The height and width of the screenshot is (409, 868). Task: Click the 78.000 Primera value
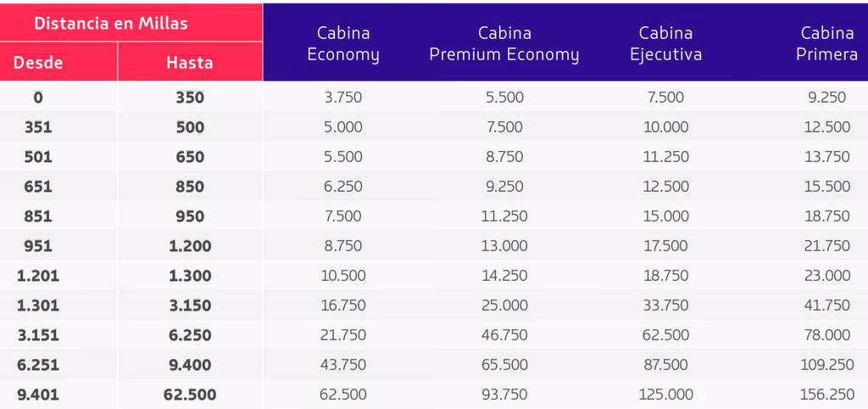[826, 335]
